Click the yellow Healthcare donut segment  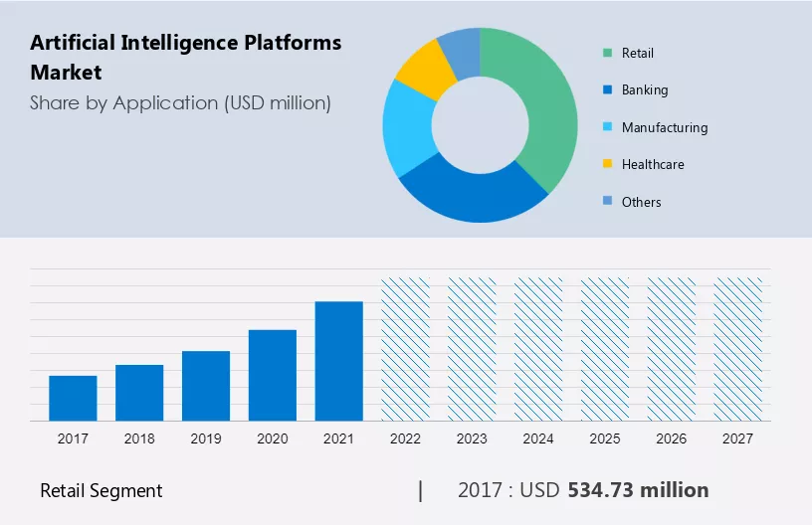pyautogui.click(x=428, y=70)
